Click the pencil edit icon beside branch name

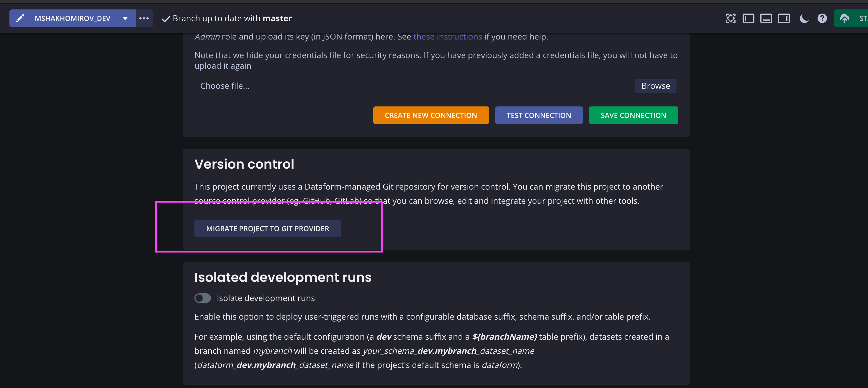click(x=20, y=18)
